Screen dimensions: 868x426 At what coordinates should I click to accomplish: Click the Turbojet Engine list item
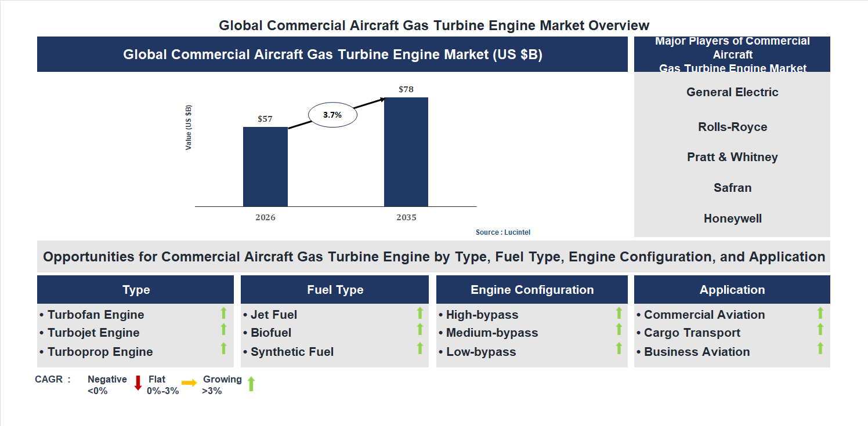(89, 333)
